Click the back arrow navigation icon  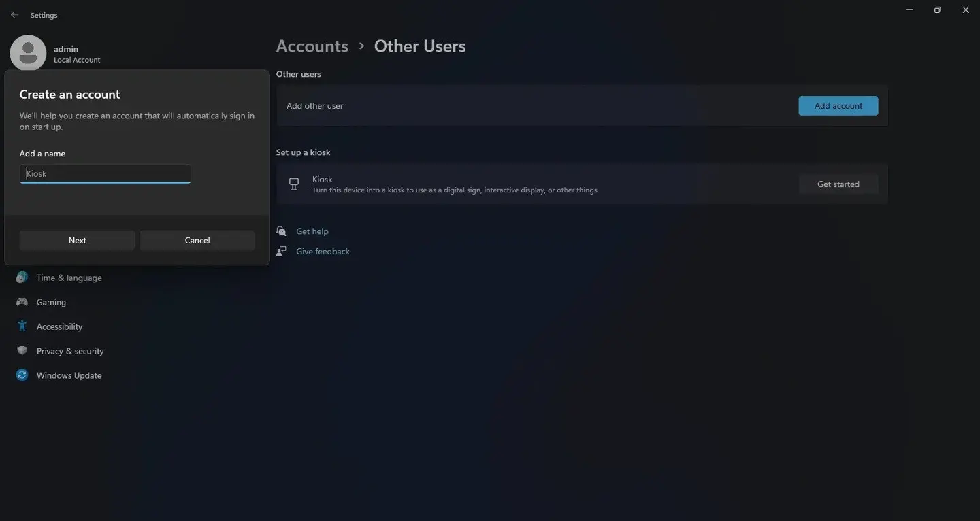point(14,14)
